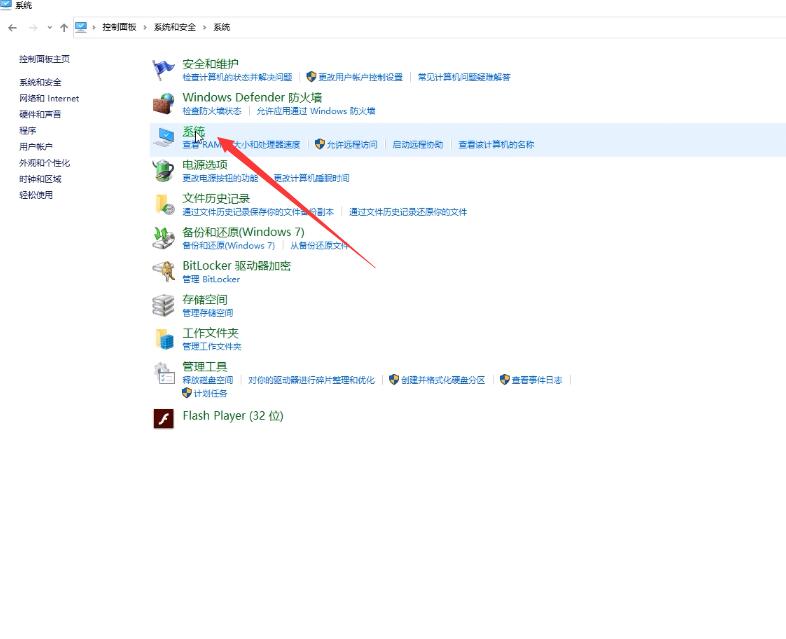
Task: Select 系统 in the breadcrumb path
Action: (x=222, y=27)
